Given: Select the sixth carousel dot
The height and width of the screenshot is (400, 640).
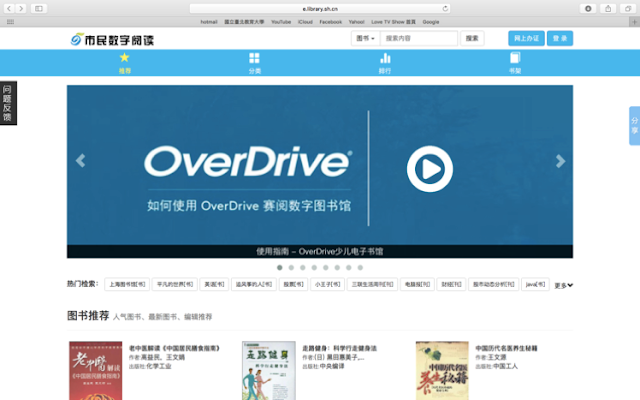Looking at the screenshot, I should pos(337,267).
